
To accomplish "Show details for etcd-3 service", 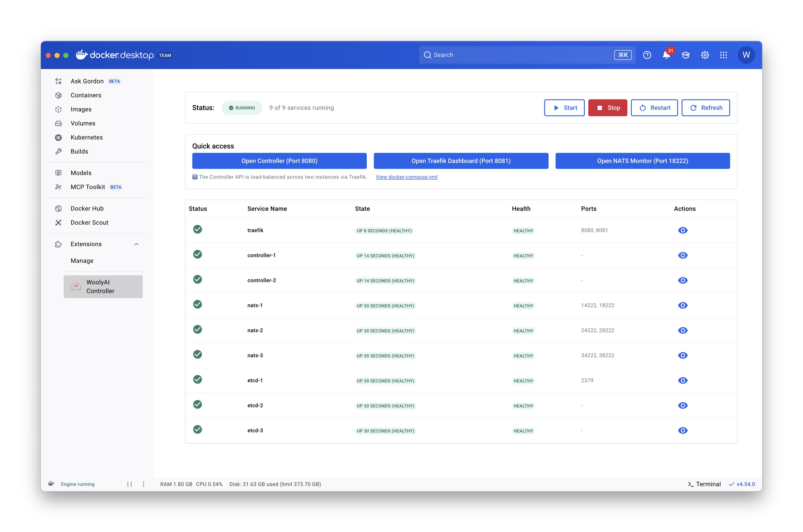I will tap(683, 430).
